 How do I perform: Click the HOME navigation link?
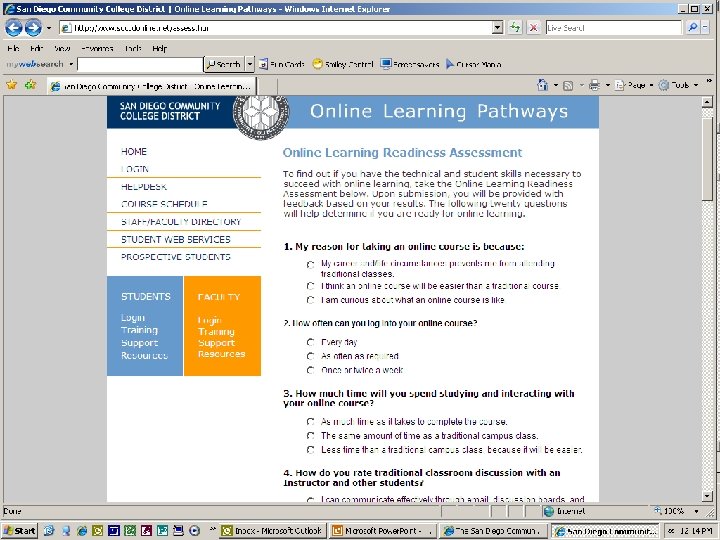tap(134, 152)
